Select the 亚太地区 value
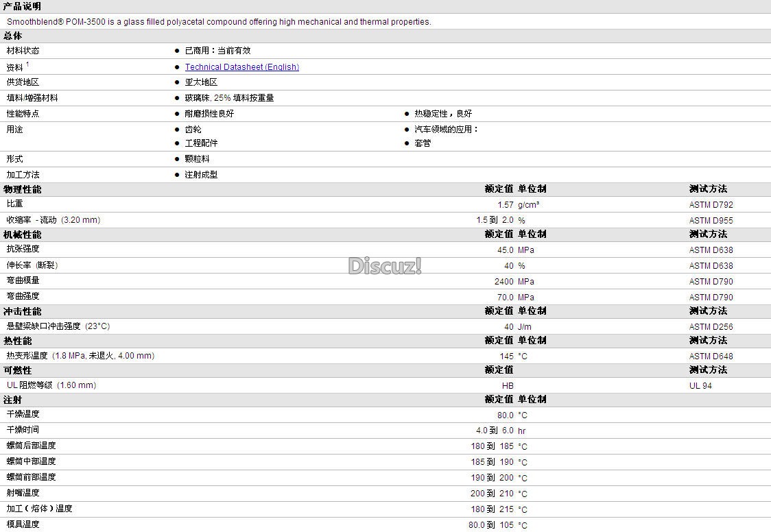Image resolution: width=771 pixels, height=532 pixels. coord(201,82)
